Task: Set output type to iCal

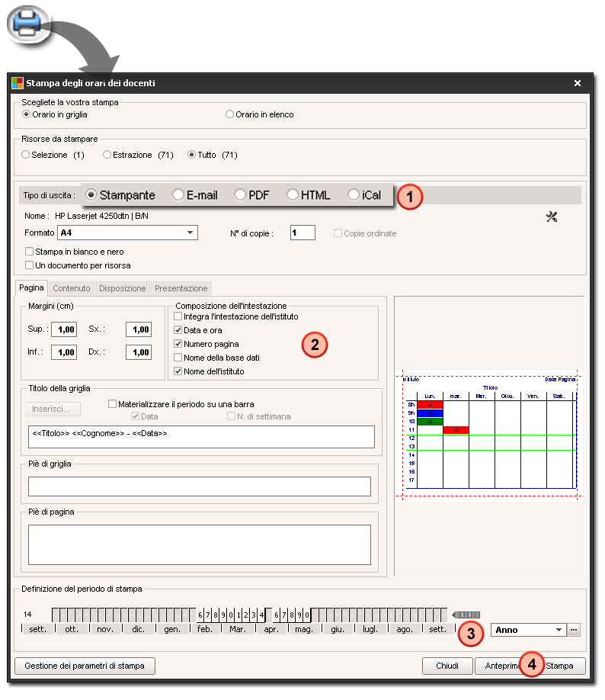Action: 365,195
